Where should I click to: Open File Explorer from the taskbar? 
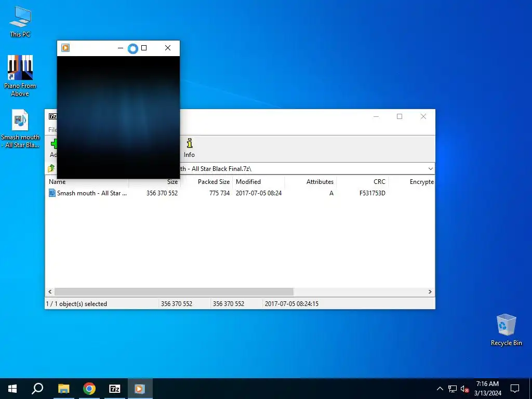[x=63, y=389]
